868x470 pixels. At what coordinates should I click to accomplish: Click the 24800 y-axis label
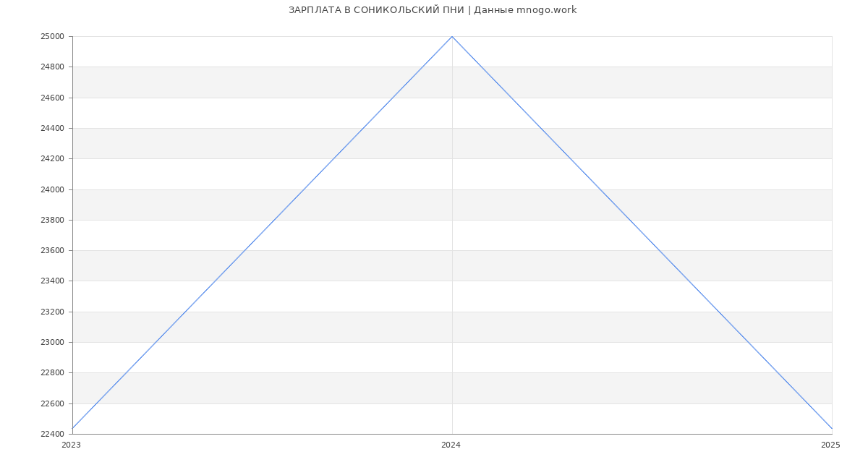(52, 67)
